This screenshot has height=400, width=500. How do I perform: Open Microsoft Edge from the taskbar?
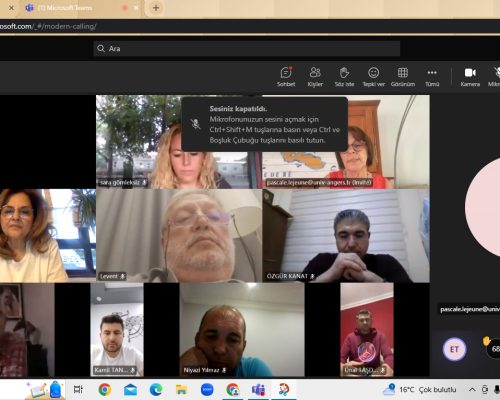(156, 389)
